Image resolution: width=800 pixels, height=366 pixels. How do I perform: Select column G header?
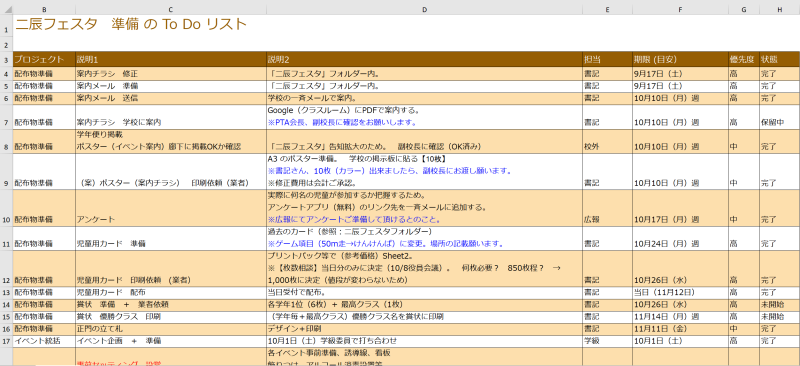click(744, 10)
